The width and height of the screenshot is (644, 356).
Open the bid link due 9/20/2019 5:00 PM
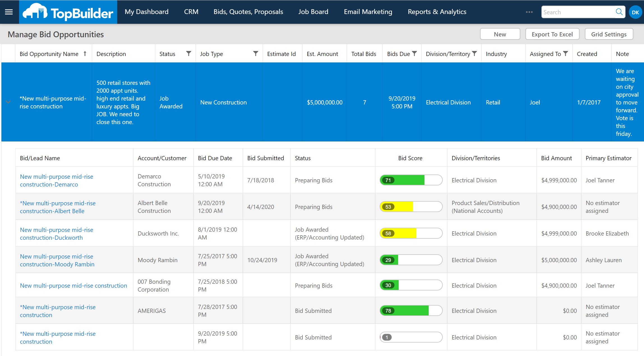(58, 338)
